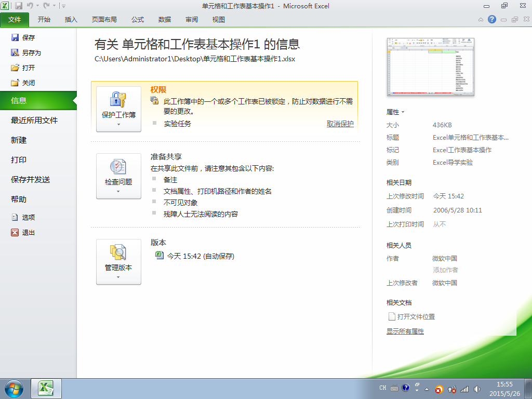Exit Excel using 退出 icon
The image size is (532, 399).
(15, 232)
